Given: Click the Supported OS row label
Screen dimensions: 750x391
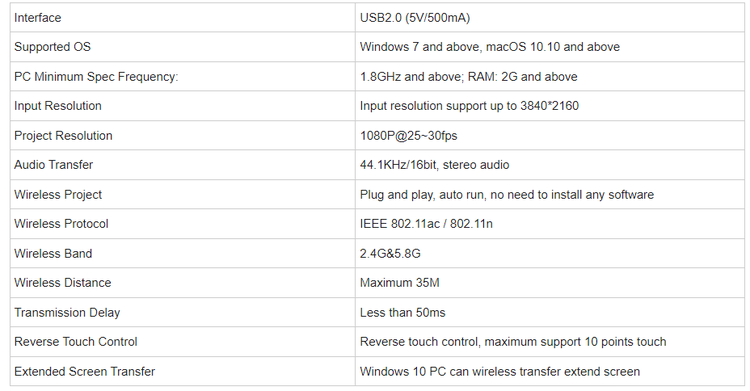Looking at the screenshot, I should [52, 47].
